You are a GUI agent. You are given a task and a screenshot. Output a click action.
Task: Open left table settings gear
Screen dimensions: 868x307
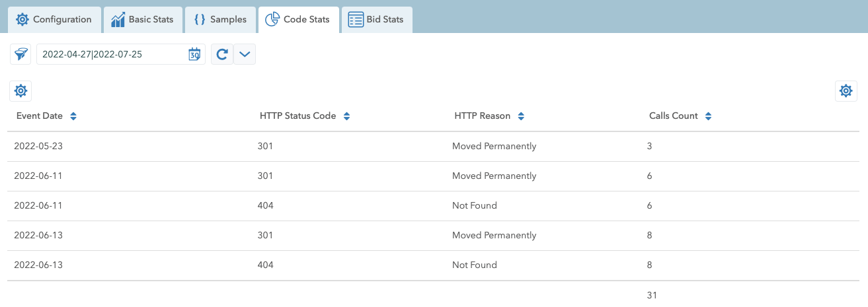(20, 91)
